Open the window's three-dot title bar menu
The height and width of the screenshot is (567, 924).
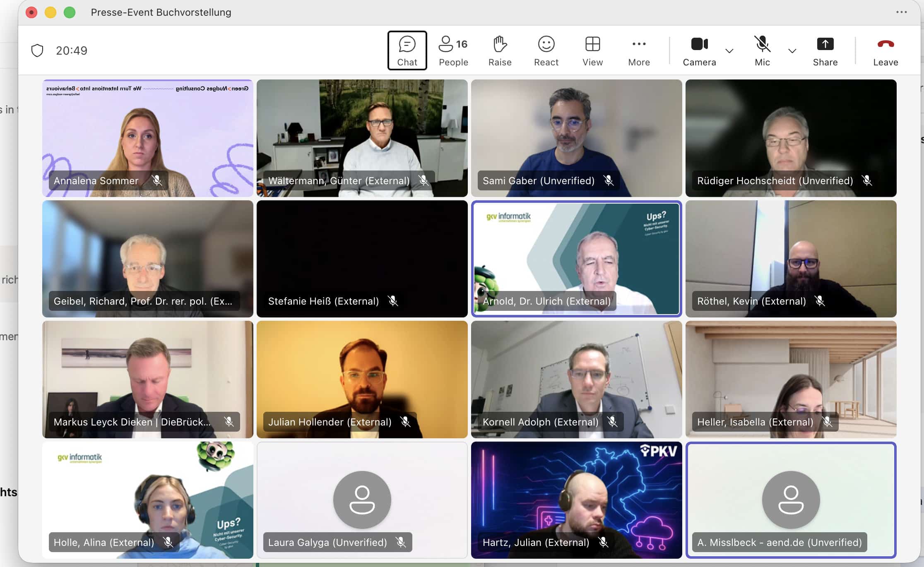pos(901,12)
